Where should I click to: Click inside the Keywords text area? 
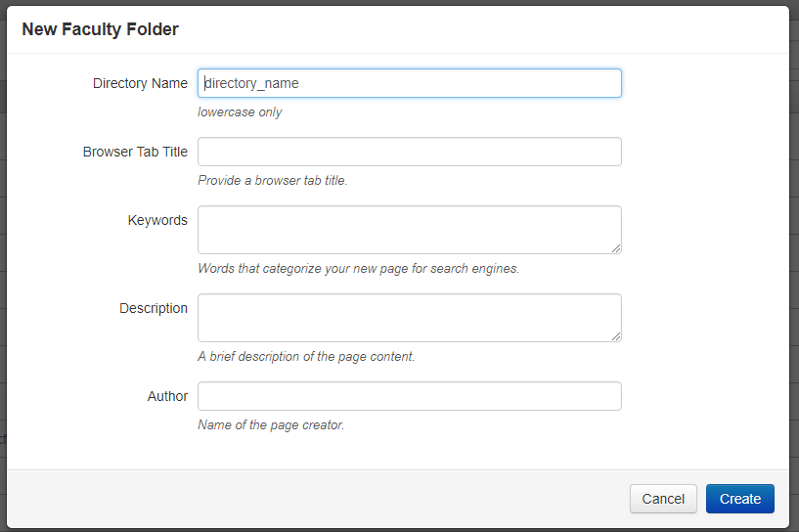[x=409, y=229]
